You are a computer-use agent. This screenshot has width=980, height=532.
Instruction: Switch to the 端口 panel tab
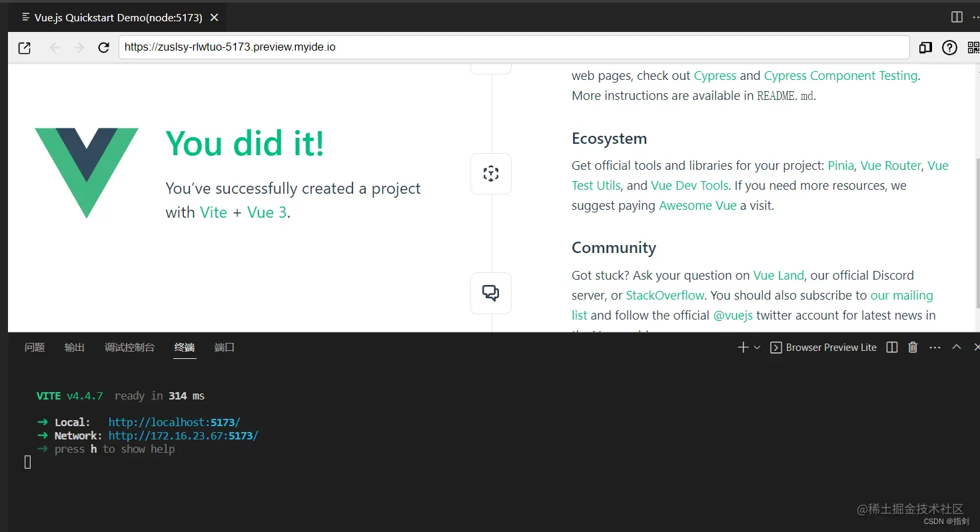point(225,348)
